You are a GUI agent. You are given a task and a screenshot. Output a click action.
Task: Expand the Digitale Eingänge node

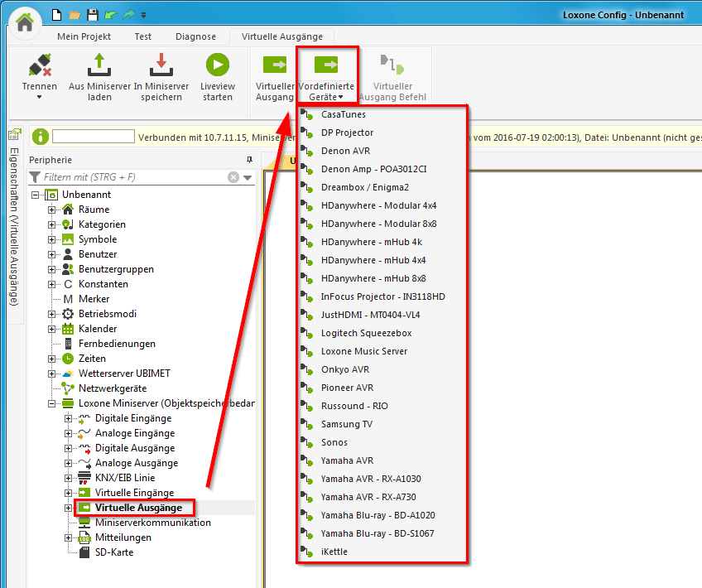pos(69,418)
